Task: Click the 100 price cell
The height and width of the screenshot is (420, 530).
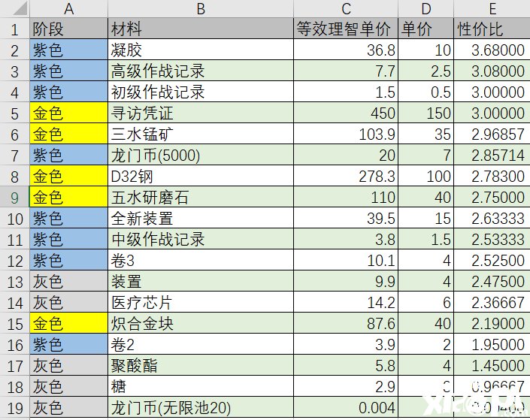Action: (426, 176)
